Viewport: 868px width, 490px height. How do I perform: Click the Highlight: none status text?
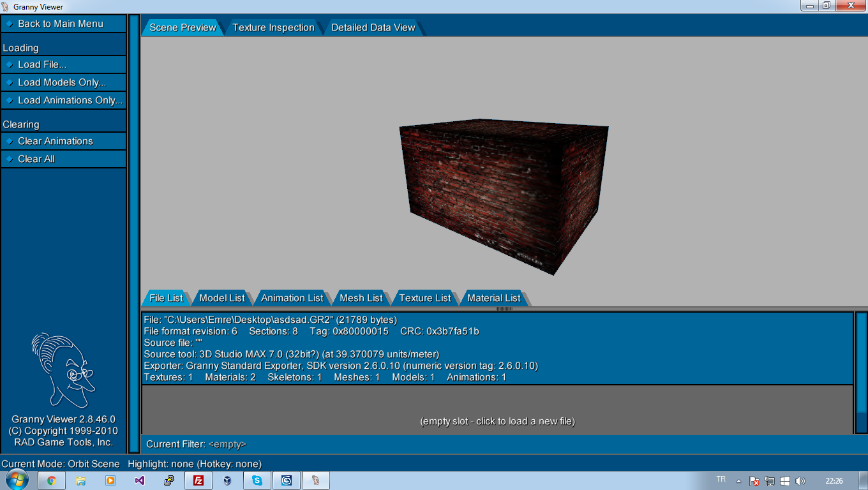pos(195,464)
